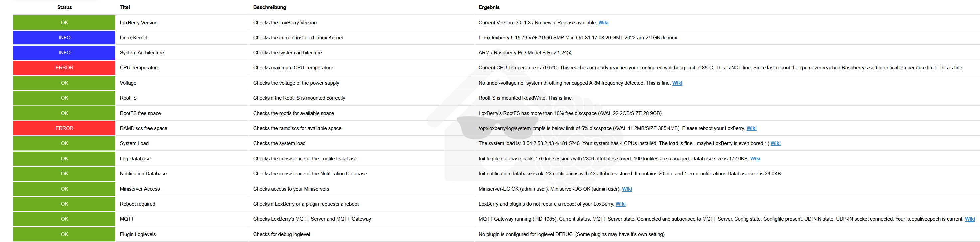Open the Wiki link for LoxBerry Version
The height and width of the screenshot is (242, 980).
(x=603, y=23)
